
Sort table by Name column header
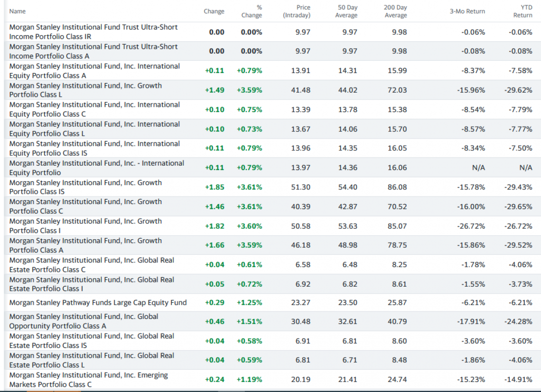[17, 11]
